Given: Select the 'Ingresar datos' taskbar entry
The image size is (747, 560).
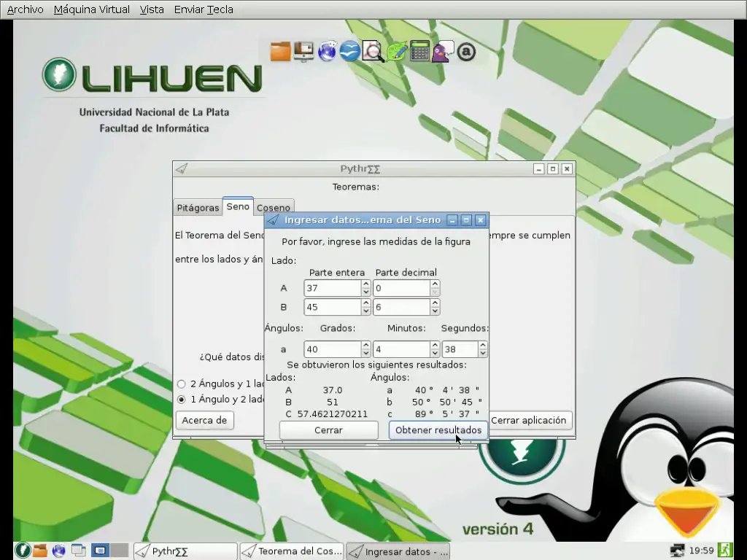Looking at the screenshot, I should coord(398,551).
